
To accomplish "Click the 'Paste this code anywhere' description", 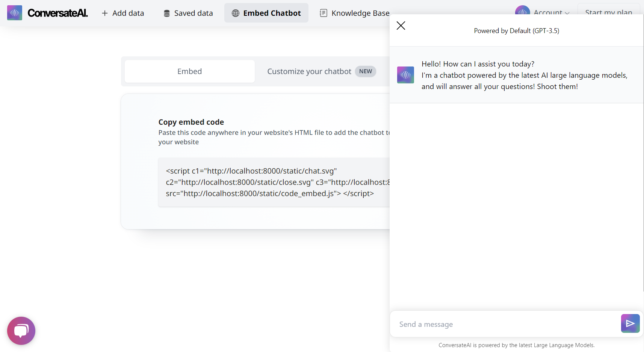I will click(x=274, y=137).
